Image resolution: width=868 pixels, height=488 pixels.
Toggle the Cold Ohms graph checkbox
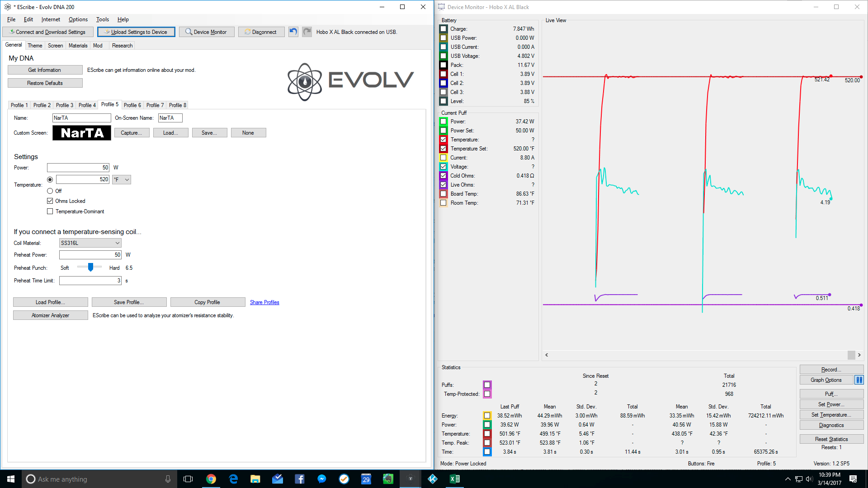point(443,176)
